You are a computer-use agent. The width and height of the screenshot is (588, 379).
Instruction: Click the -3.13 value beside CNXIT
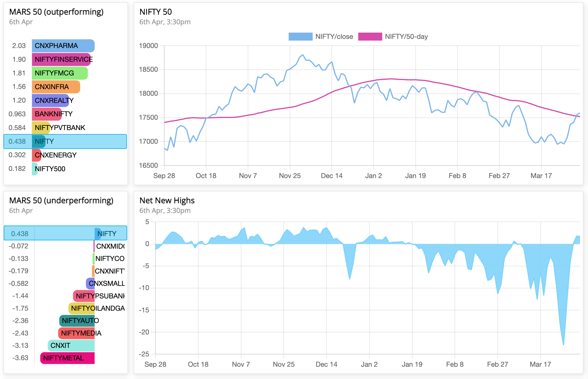20,346
